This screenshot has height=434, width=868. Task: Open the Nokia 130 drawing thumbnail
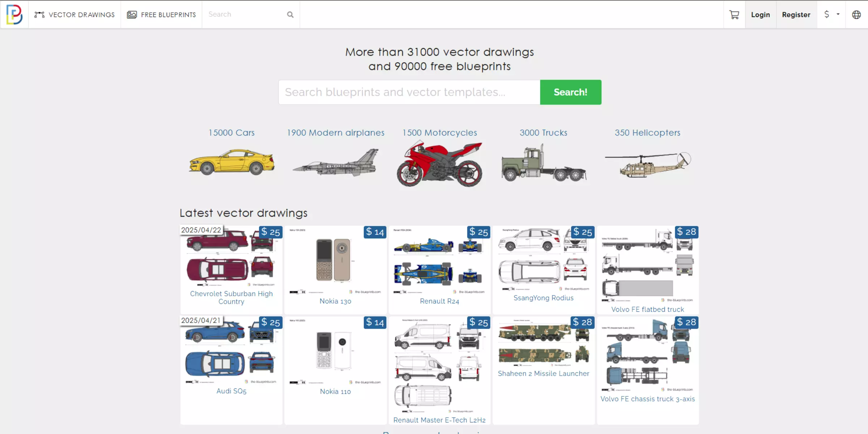pos(335,260)
